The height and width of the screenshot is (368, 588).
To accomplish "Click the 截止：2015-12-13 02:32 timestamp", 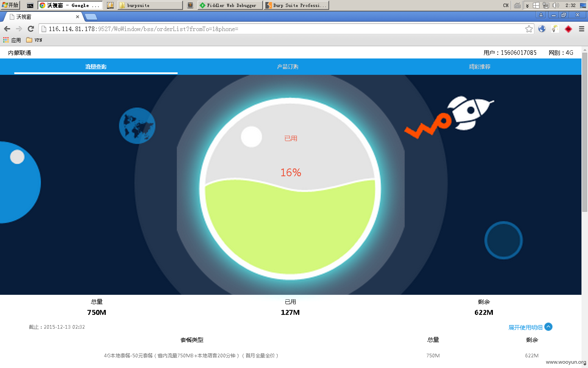I will click(x=57, y=327).
